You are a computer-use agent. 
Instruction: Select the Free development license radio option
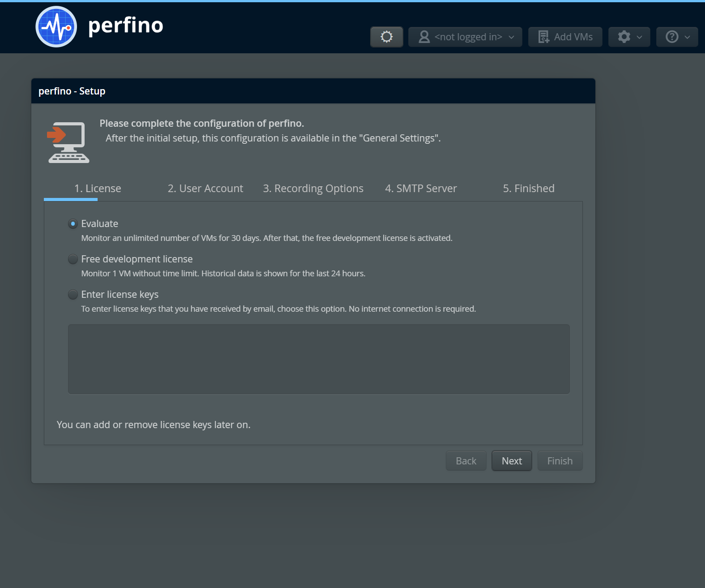(73, 259)
